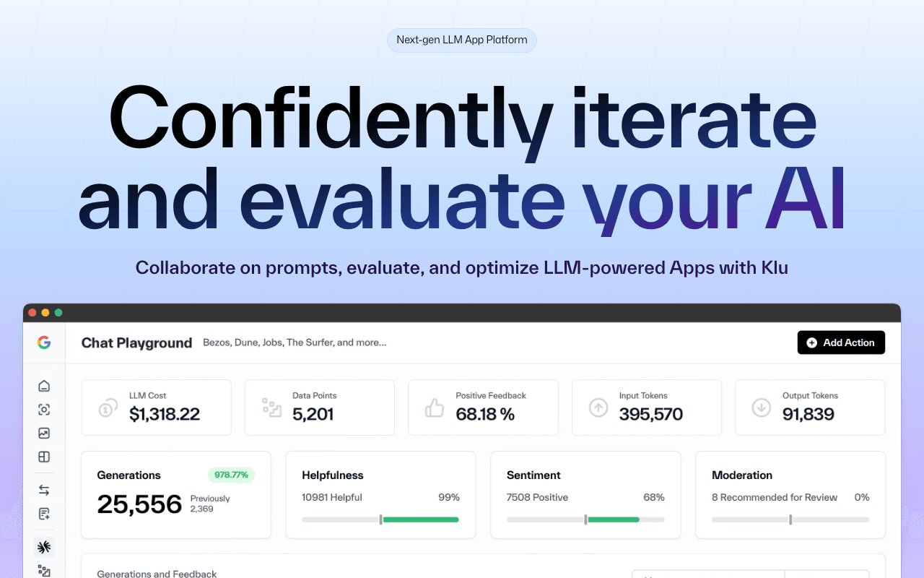Click the $1,318.22 LLM cost value
The image size is (924, 578).
pos(165,414)
